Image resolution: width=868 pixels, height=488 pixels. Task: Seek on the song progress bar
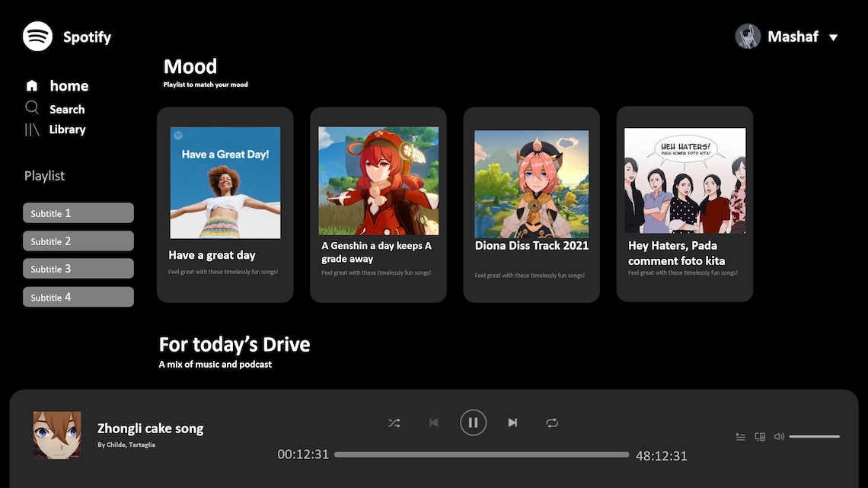tap(482, 455)
